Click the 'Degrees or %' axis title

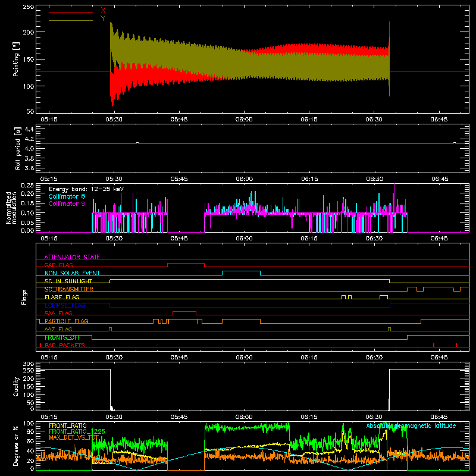[x=16, y=446]
